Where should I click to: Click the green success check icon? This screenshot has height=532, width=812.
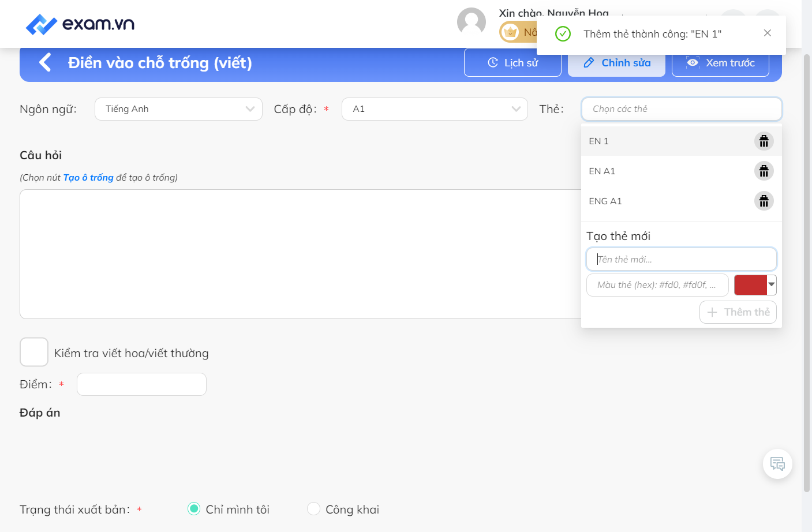pos(563,33)
